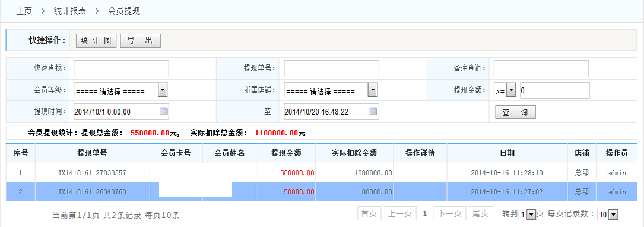Click the 首页 pagination button
The width and height of the screenshot is (644, 227).
point(369,213)
